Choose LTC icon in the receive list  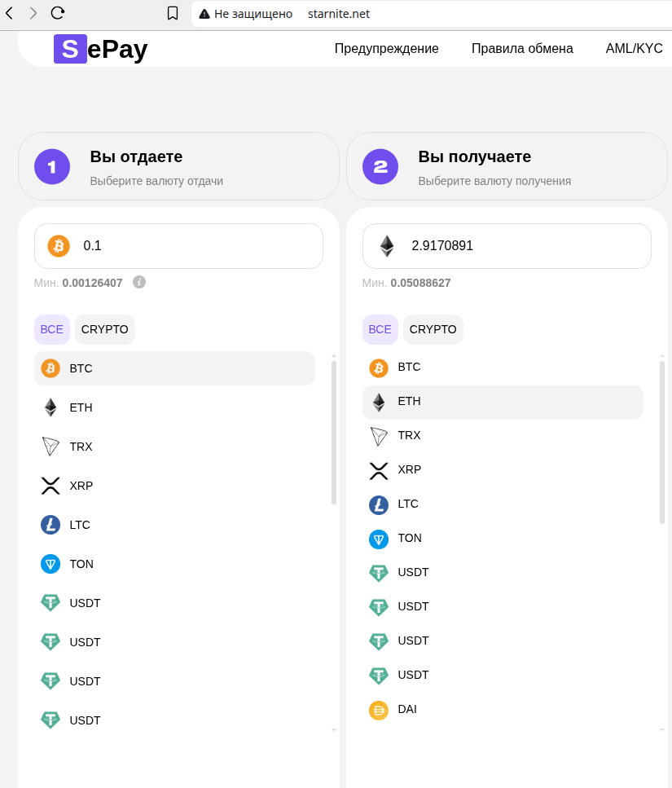379,504
